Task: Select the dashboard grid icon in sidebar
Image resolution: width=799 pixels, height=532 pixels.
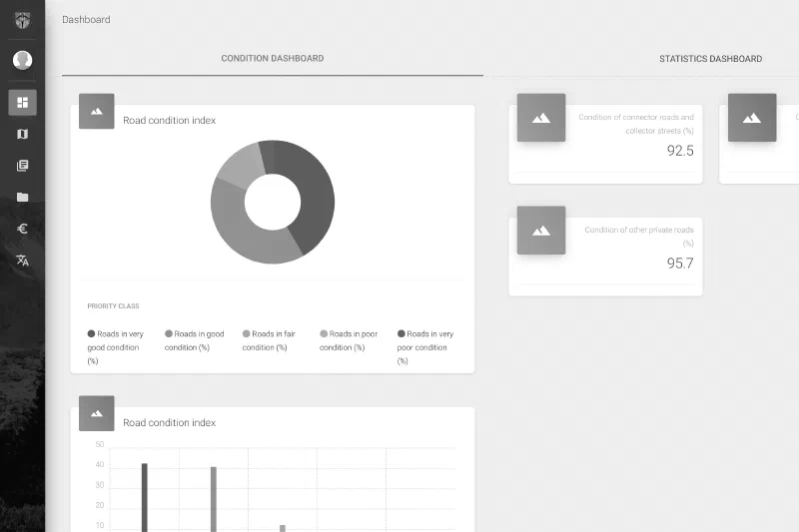Action: coord(22,103)
